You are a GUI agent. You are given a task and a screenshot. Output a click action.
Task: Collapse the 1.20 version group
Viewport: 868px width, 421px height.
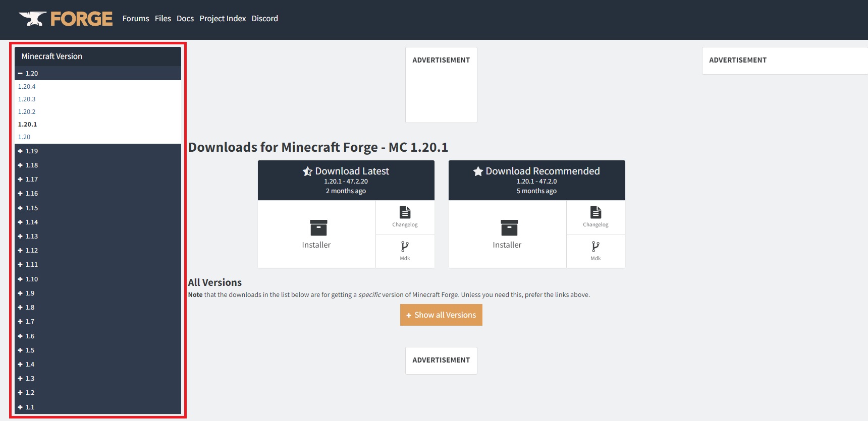(x=98, y=73)
